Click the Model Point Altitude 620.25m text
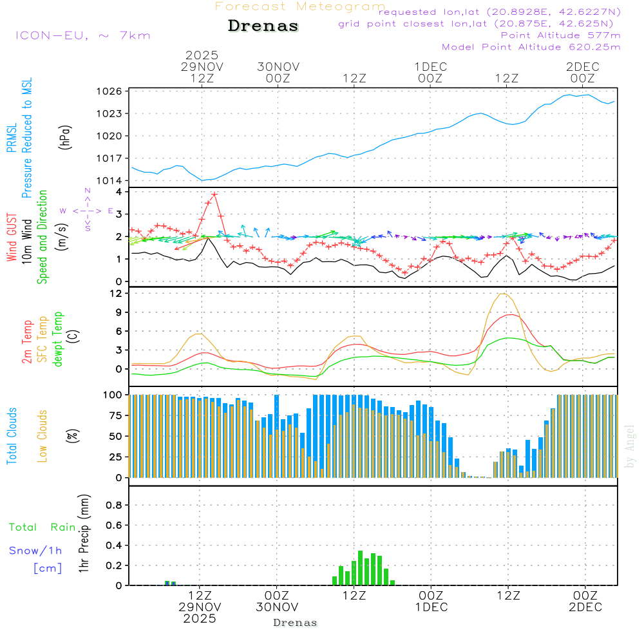Screen dimensions: 644x644 pos(531,47)
